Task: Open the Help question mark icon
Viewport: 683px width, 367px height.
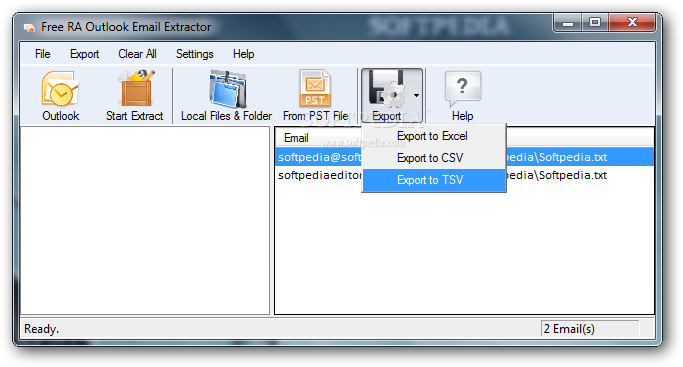Action: click(463, 89)
